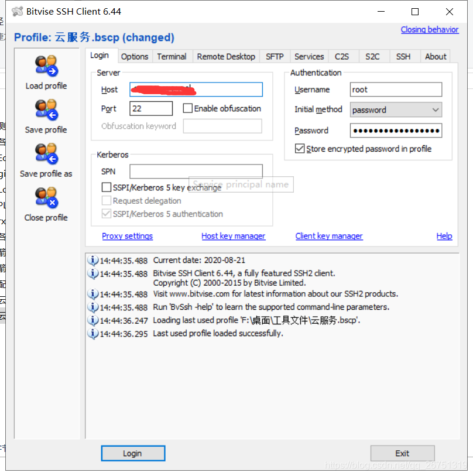
Task: Select log line 'Loading last used profile'
Action: [x=256, y=320]
